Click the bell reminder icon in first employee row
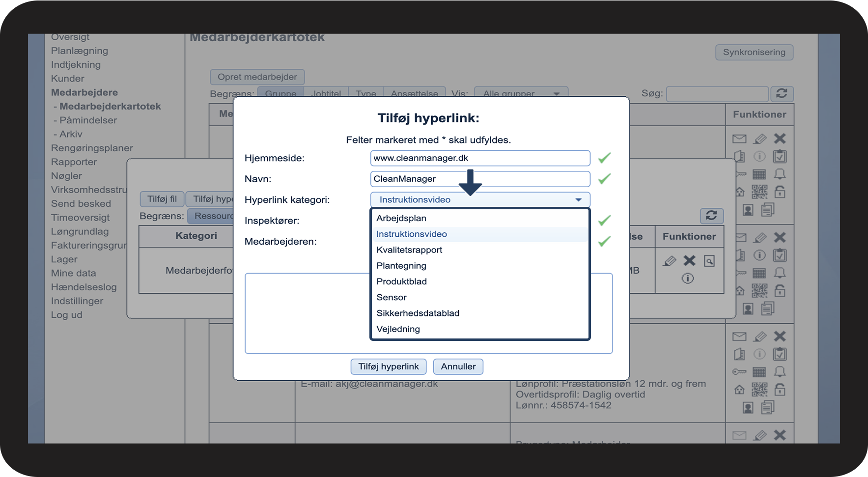 (x=780, y=174)
